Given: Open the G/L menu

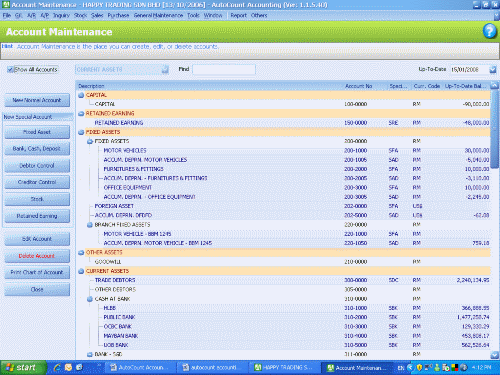Looking at the screenshot, I should (x=19, y=15).
